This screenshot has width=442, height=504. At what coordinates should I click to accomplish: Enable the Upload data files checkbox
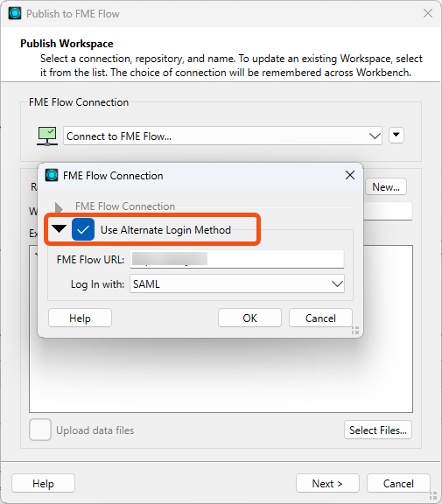coord(40,430)
